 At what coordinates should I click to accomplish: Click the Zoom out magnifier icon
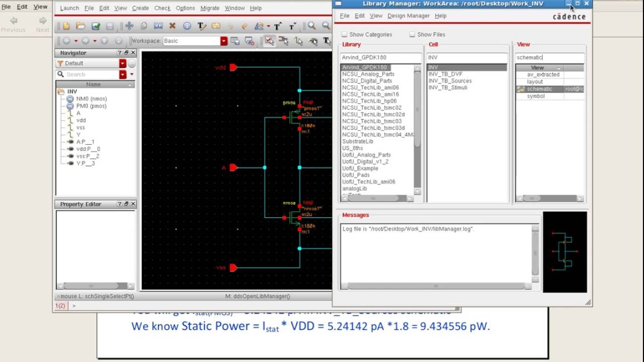point(326,26)
